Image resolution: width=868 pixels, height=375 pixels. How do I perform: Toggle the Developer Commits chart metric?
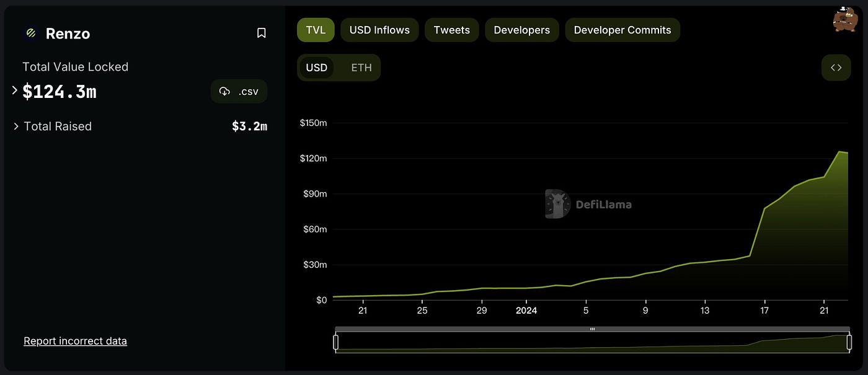622,30
